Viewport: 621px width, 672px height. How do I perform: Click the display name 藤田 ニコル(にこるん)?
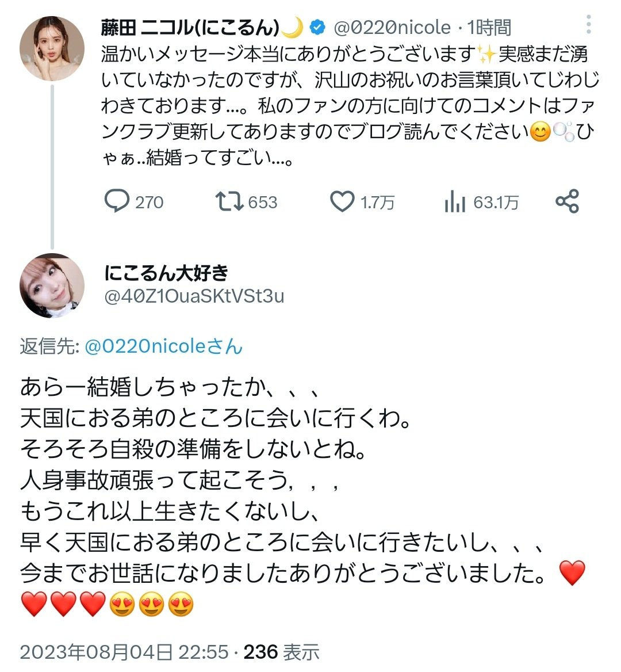190,27
